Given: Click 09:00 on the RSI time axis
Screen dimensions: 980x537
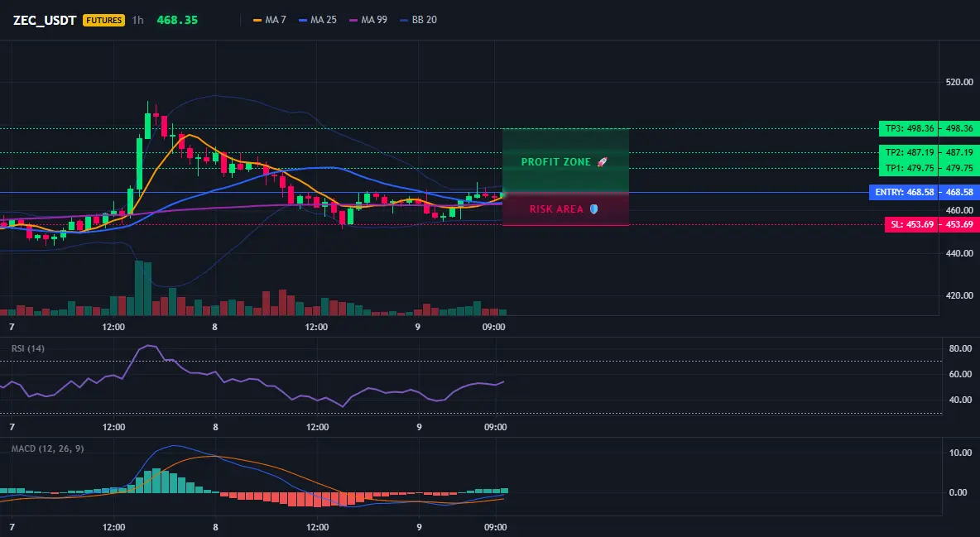Looking at the screenshot, I should coord(495,427).
